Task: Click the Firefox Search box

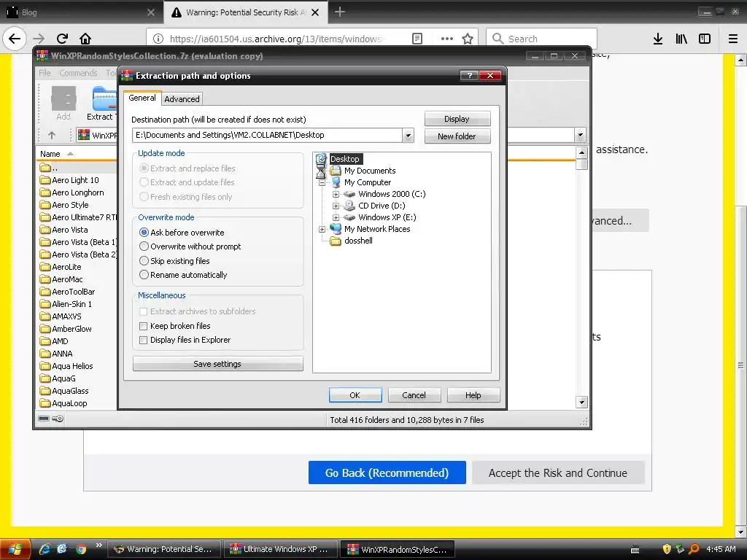Action: (541, 39)
